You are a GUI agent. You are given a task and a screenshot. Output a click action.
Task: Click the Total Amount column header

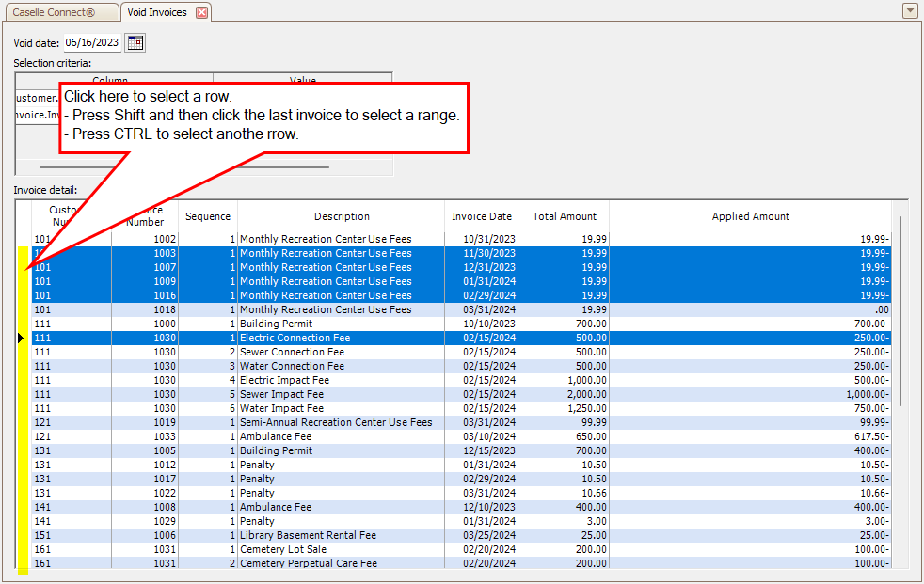point(564,216)
